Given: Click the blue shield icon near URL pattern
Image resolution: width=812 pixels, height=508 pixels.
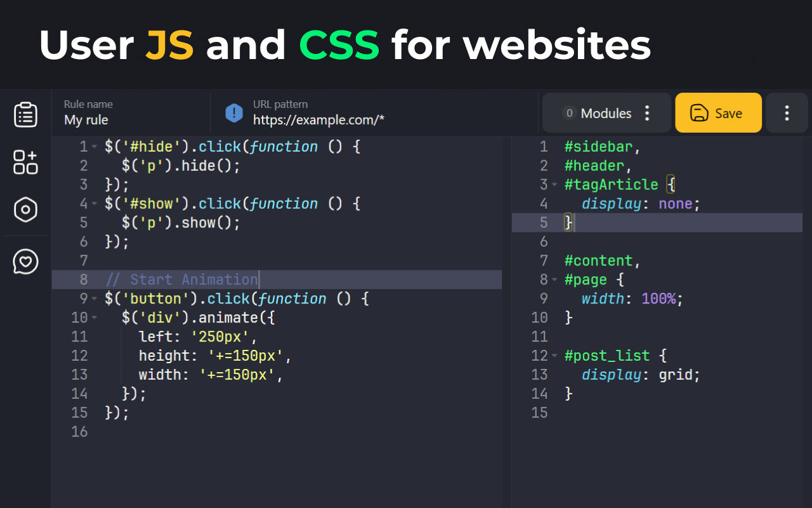Looking at the screenshot, I should point(234,113).
